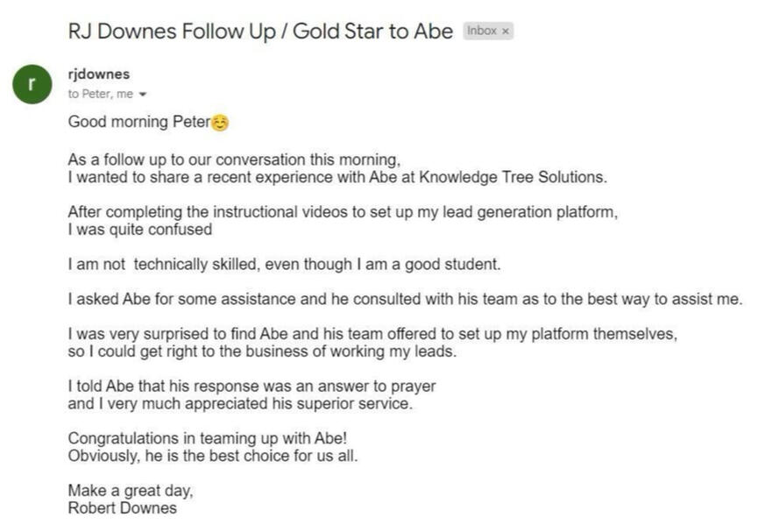Click the sender name rjdownes

99,74
